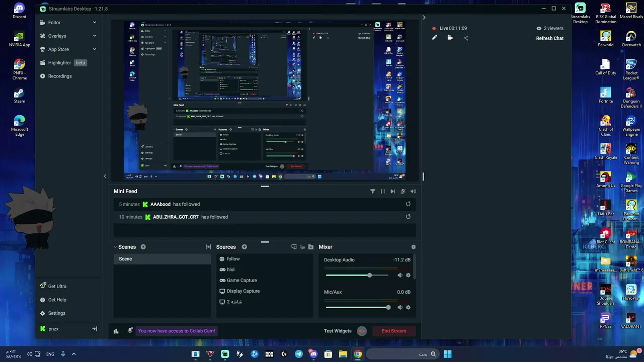Toggle the viewer count eye icon
Image resolution: width=644 pixels, height=362 pixels.
539,29
